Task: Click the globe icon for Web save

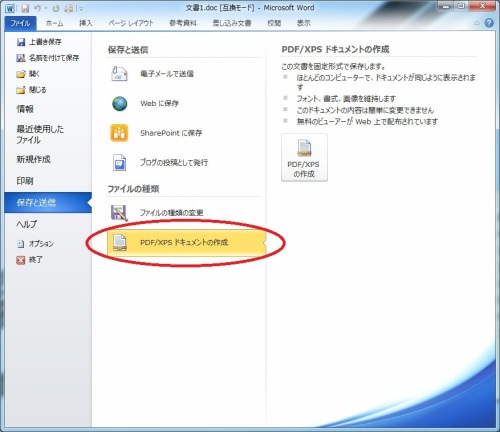Action: click(119, 103)
